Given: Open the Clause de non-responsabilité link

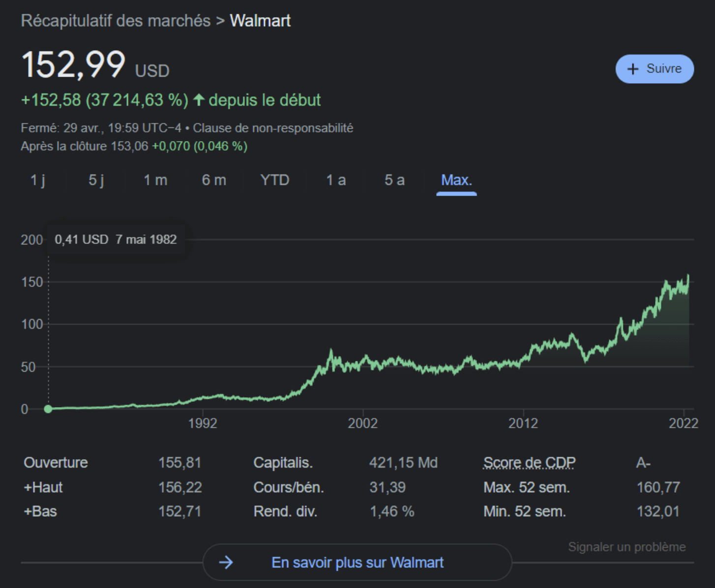Looking at the screenshot, I should pyautogui.click(x=273, y=128).
